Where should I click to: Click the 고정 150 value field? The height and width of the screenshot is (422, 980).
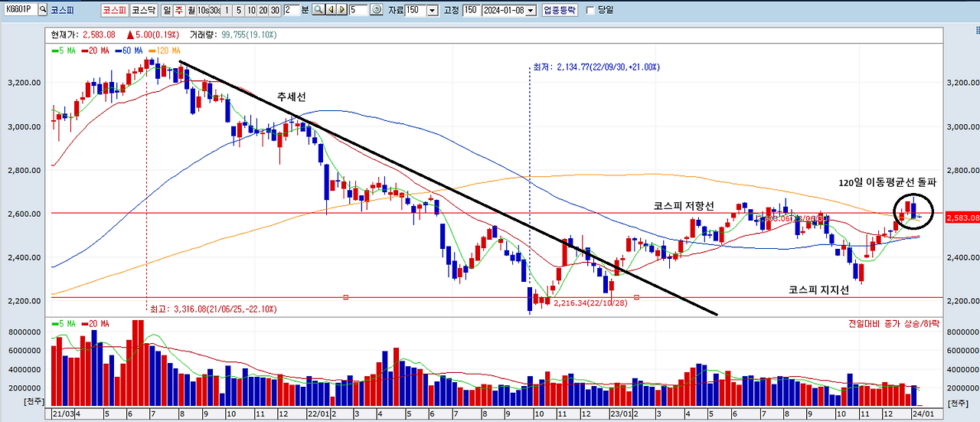click(471, 10)
